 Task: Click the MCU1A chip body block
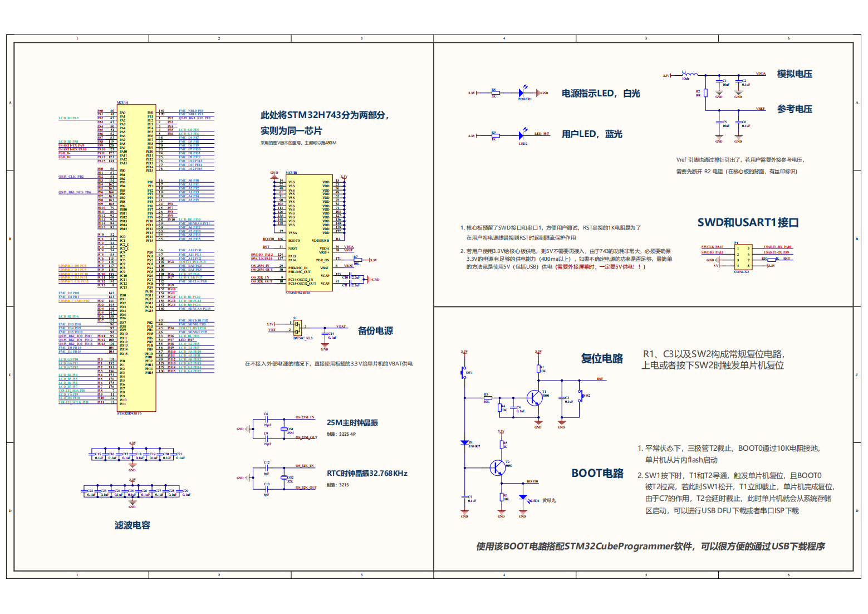pos(136,257)
